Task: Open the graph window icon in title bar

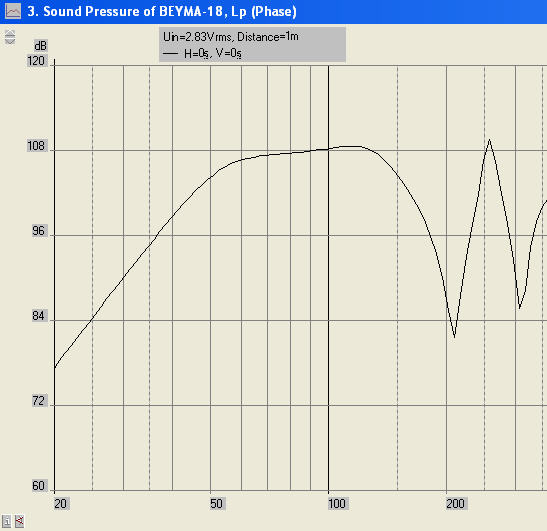Action: [x=13, y=11]
